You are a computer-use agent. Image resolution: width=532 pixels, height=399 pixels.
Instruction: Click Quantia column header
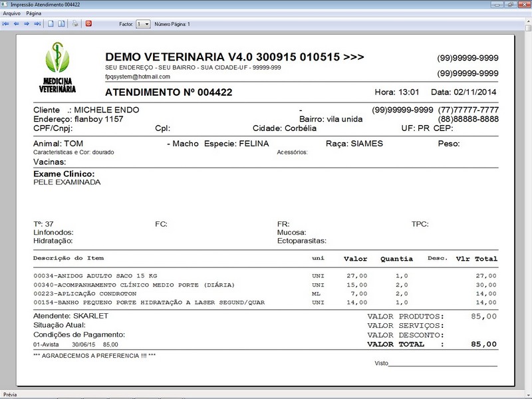[396, 259]
